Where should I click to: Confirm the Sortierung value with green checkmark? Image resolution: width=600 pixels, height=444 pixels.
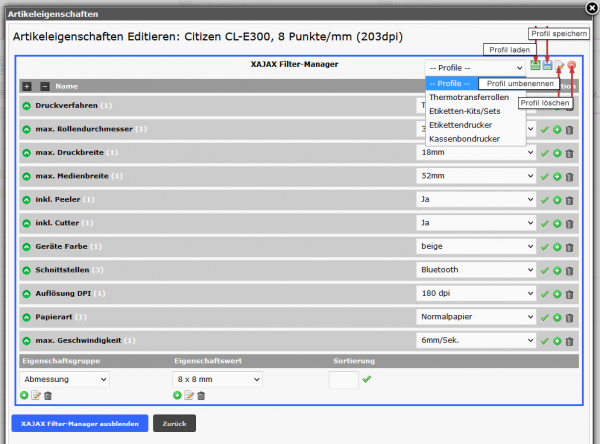coord(366,379)
